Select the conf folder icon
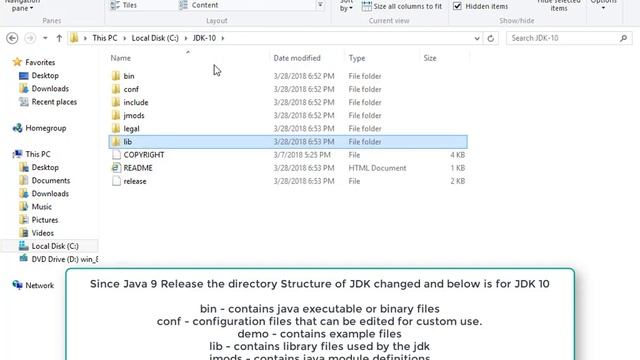Image resolution: width=640 pixels, height=360 pixels. coord(116,89)
